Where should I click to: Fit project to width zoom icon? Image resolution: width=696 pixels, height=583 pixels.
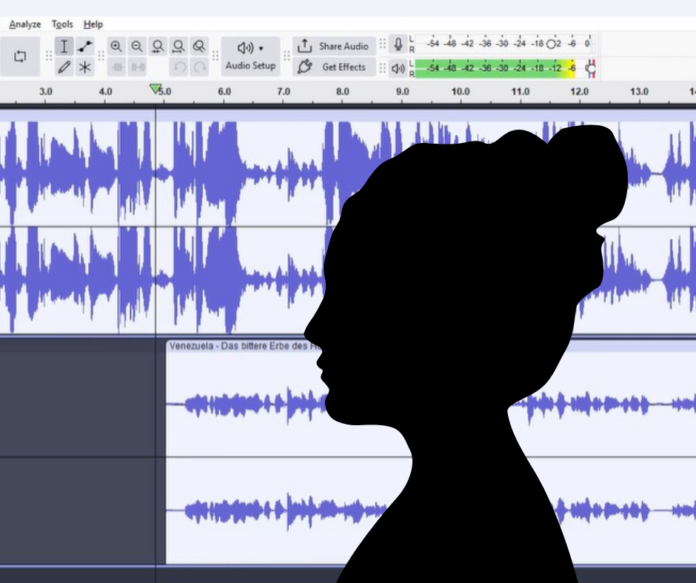178,46
